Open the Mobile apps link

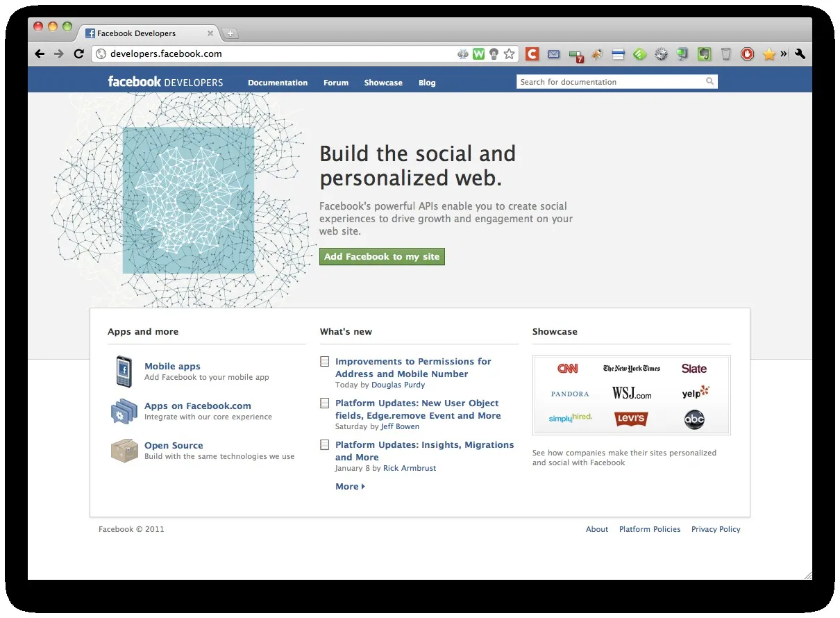coord(172,367)
